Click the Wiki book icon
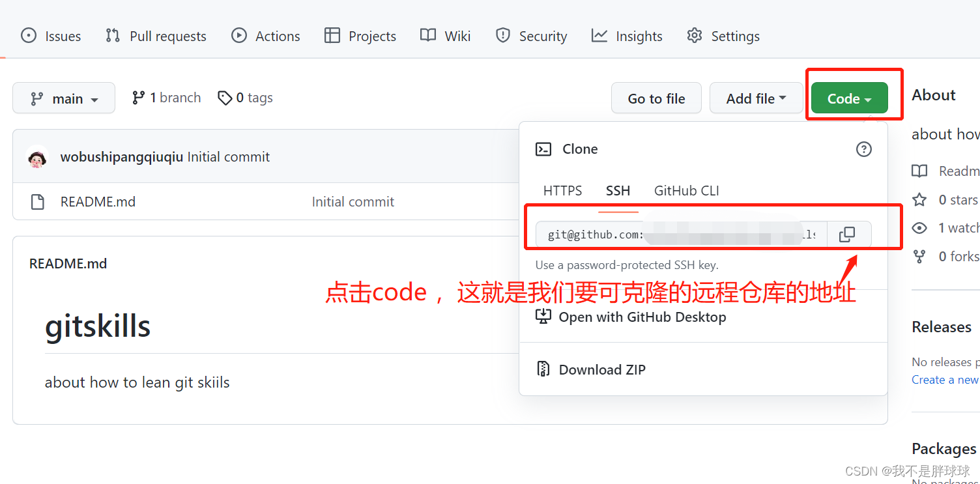 coord(428,36)
